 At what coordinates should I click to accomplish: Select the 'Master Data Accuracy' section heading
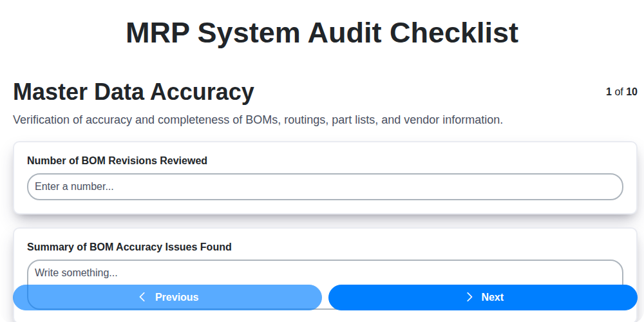[133, 92]
